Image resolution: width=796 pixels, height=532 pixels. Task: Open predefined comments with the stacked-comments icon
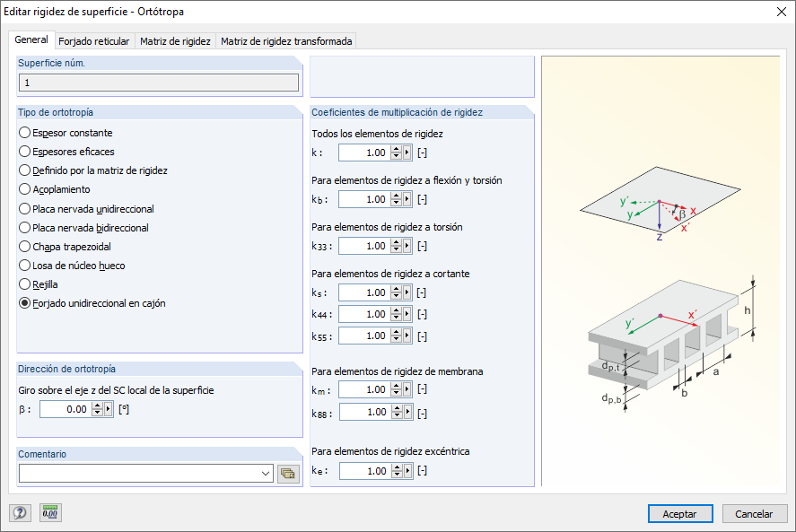(287, 473)
